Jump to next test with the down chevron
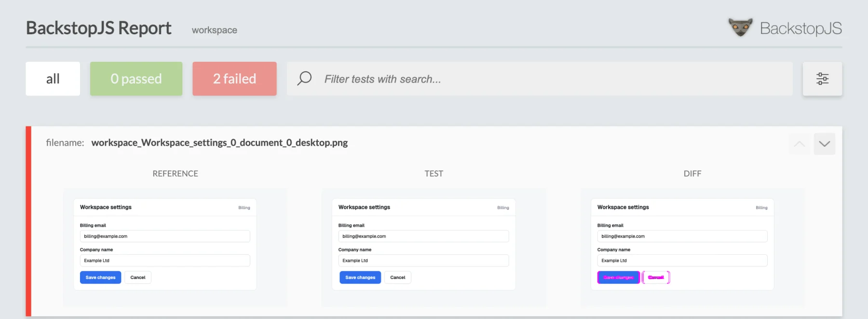 825,144
